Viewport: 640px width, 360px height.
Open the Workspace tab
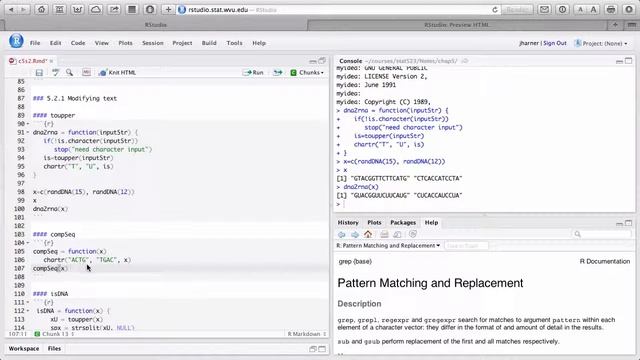[x=24, y=349]
